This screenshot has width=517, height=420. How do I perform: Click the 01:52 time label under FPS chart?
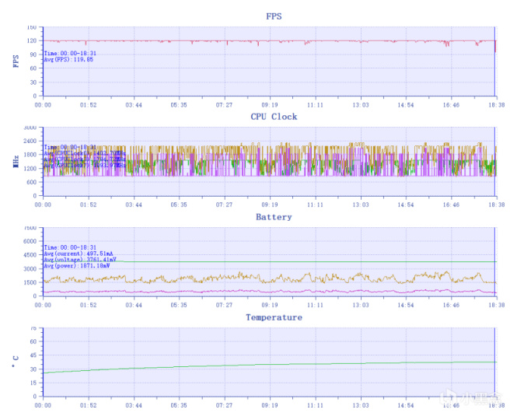[89, 105]
